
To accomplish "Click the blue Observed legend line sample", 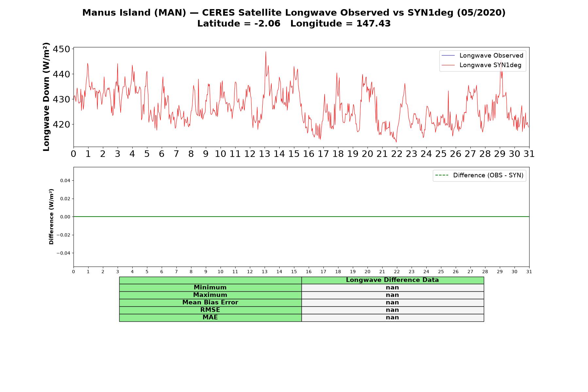I will pos(448,56).
